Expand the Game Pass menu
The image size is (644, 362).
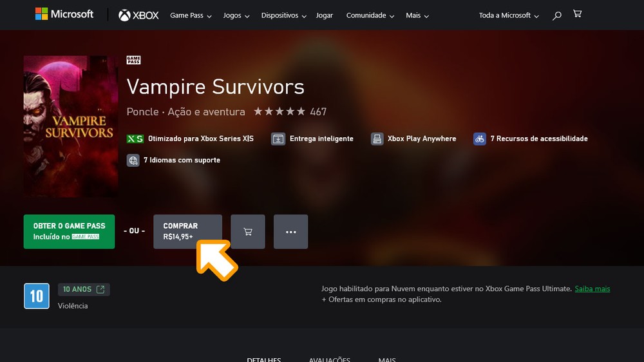(191, 15)
